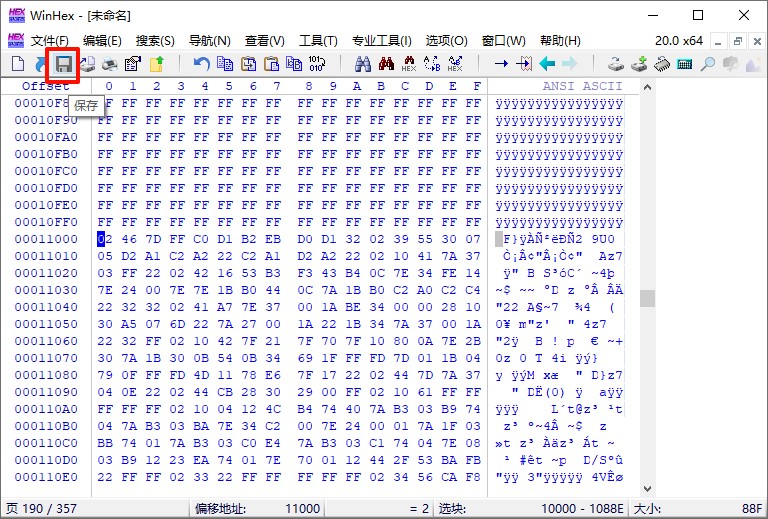The image size is (768, 519).
Task: Restore the inner document window button
Action: point(738,41)
